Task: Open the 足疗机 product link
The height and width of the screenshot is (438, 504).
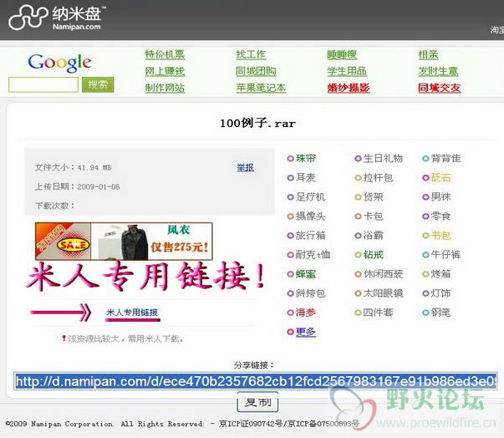Action: coord(310,196)
